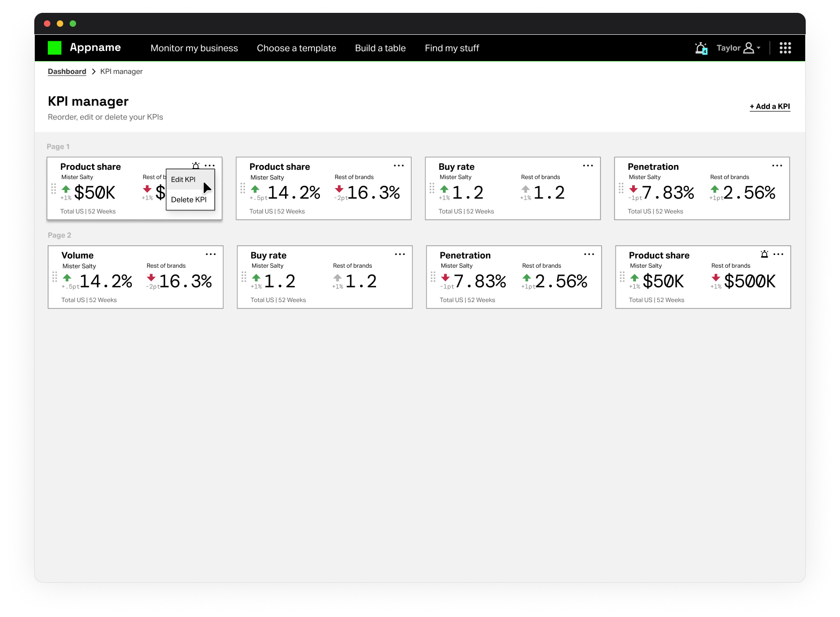Viewport: 840px width, 617px height.
Task: Open the notifications alarm icon in header
Action: (701, 48)
